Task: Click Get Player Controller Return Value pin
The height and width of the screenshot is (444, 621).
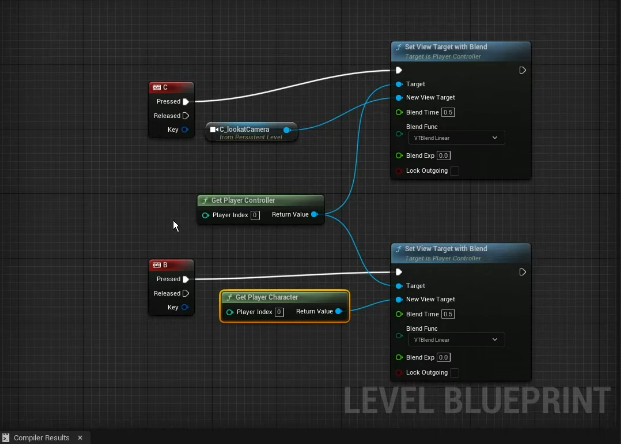Action: click(315, 214)
